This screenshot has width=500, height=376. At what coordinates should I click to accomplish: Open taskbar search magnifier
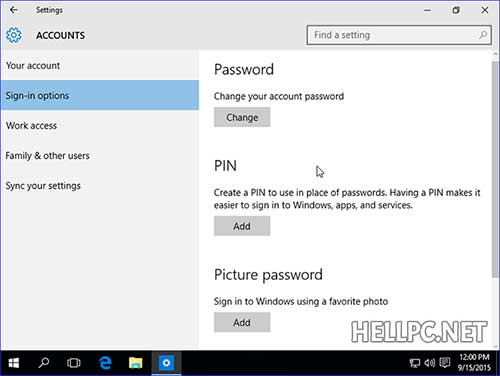pyautogui.click(x=44, y=363)
